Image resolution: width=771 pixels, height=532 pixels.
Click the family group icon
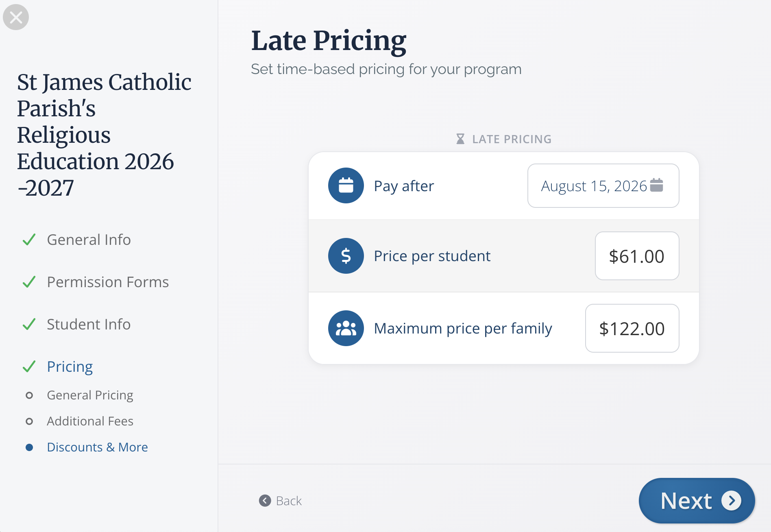(346, 328)
